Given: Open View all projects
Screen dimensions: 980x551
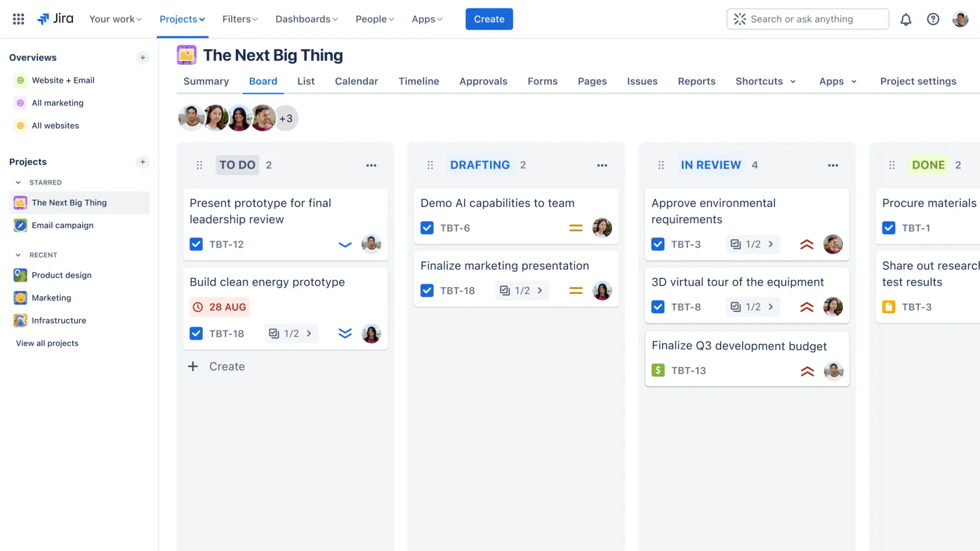Looking at the screenshot, I should [46, 343].
